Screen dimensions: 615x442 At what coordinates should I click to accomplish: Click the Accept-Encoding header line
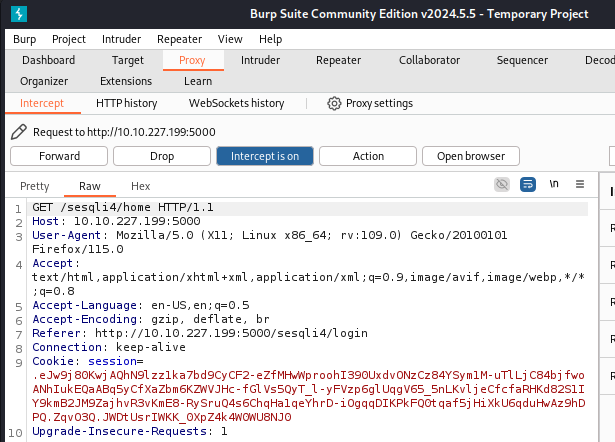click(x=151, y=319)
